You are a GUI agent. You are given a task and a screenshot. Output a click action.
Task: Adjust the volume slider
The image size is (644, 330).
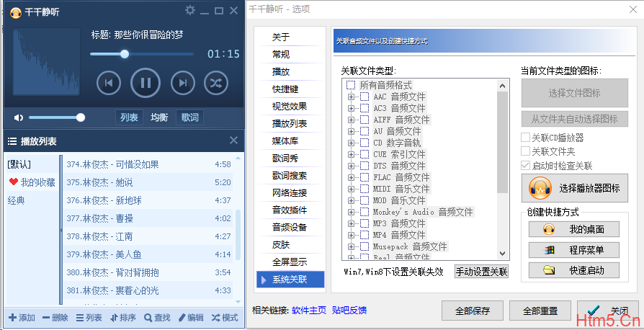(57, 118)
